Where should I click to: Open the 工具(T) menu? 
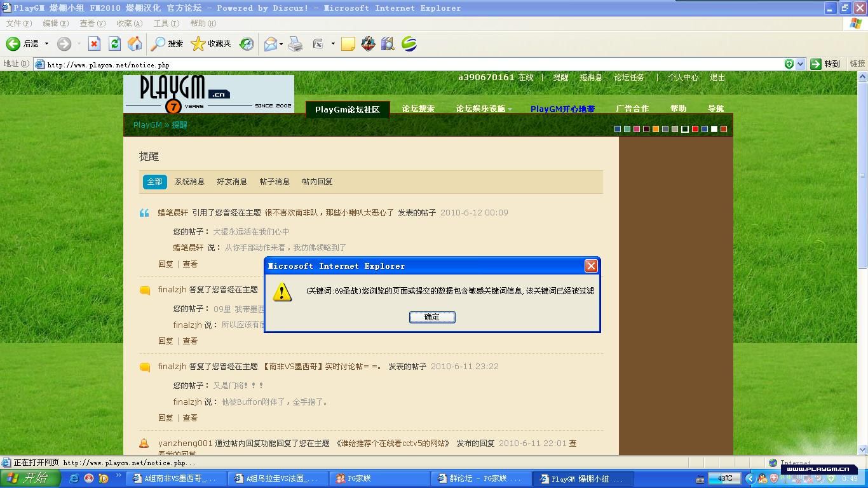pos(166,24)
